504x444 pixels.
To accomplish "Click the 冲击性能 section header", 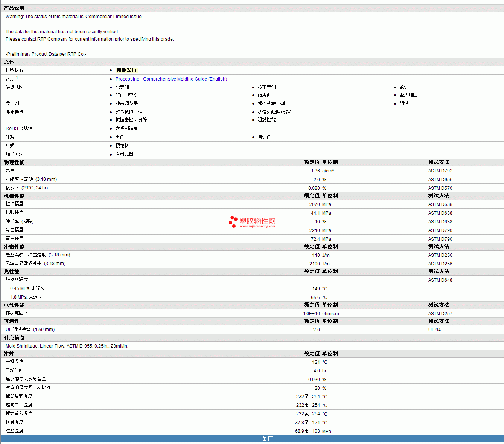I will click(14, 247).
